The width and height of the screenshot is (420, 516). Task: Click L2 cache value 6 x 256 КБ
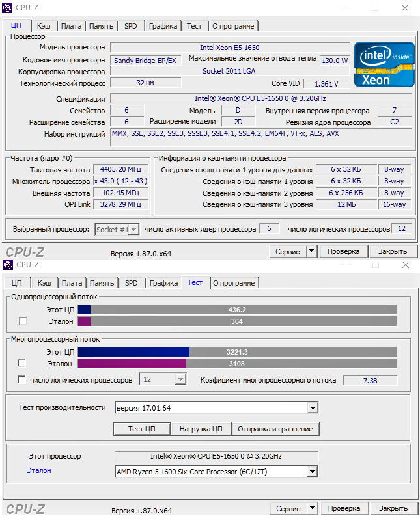point(346,193)
